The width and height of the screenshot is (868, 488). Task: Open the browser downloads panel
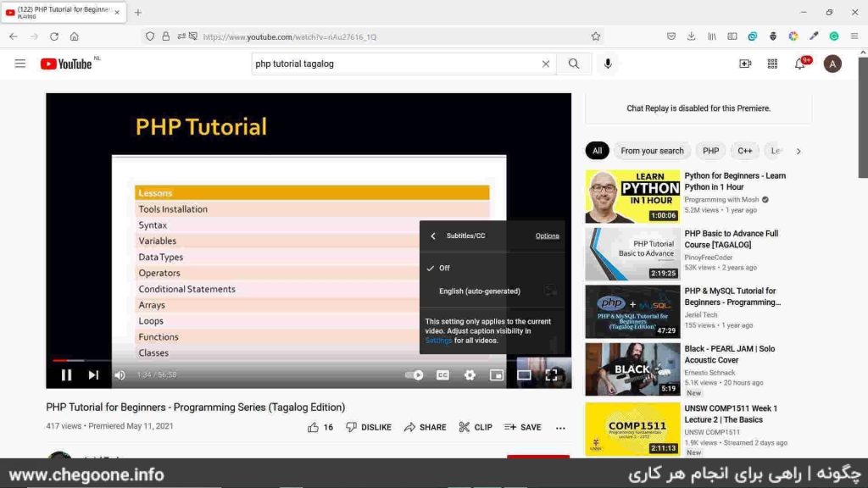[x=692, y=36]
